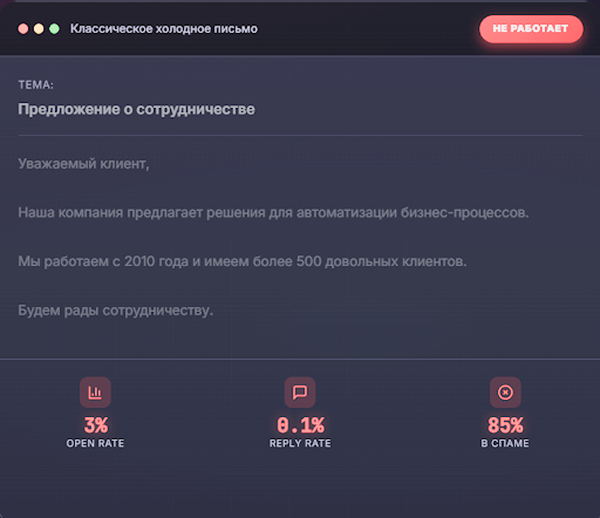This screenshot has width=600, height=518.
Task: Click line about автоматизации бизнес-процессов
Action: coord(273,212)
